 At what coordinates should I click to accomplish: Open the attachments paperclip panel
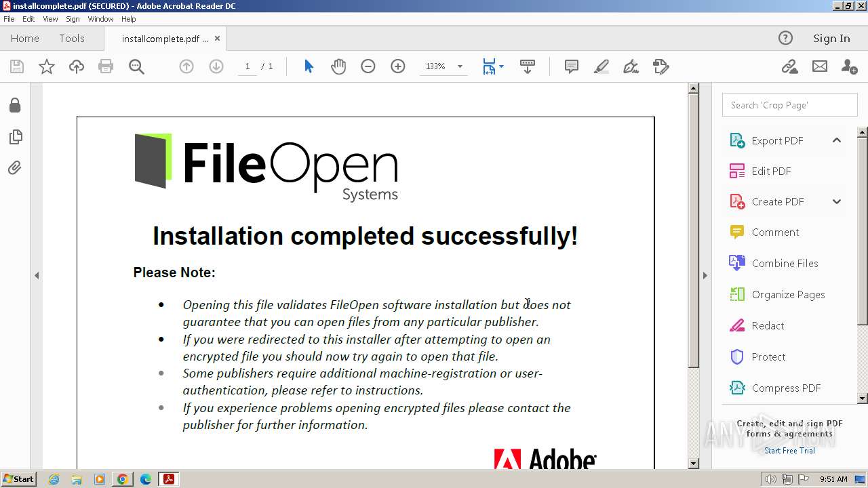[x=15, y=167]
